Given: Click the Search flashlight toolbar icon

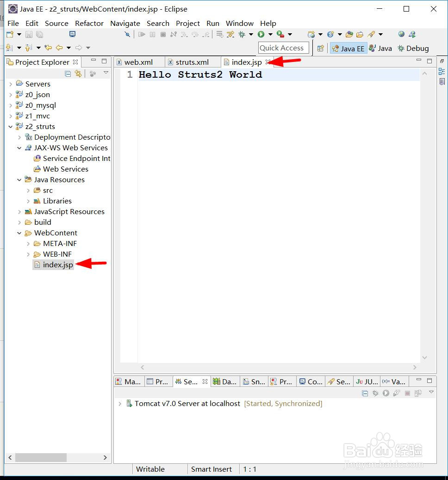Looking at the screenshot, I should 371,34.
